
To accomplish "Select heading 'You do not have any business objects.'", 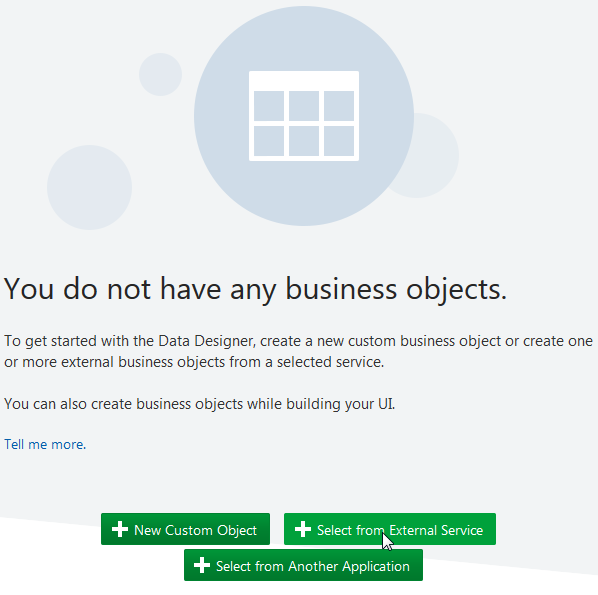I will (256, 289).
